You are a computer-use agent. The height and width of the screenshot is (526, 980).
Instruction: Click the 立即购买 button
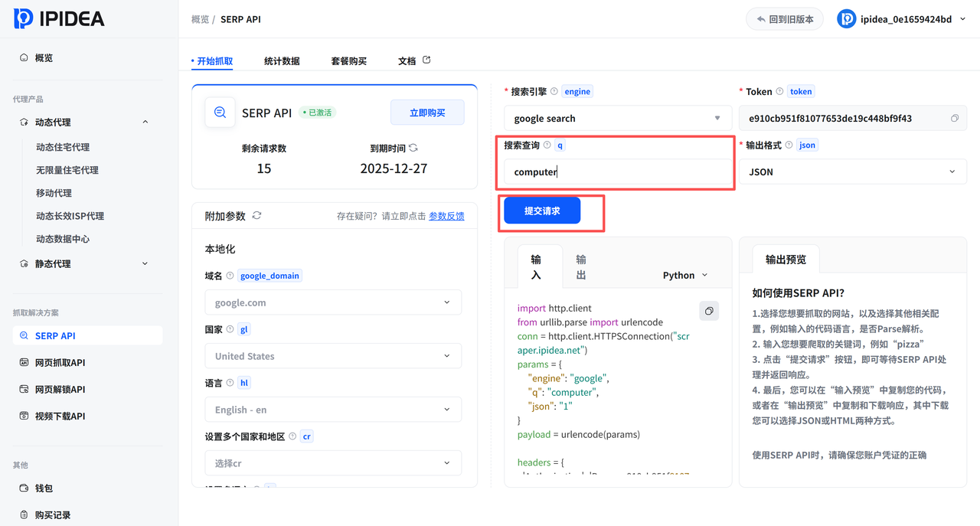[427, 113]
